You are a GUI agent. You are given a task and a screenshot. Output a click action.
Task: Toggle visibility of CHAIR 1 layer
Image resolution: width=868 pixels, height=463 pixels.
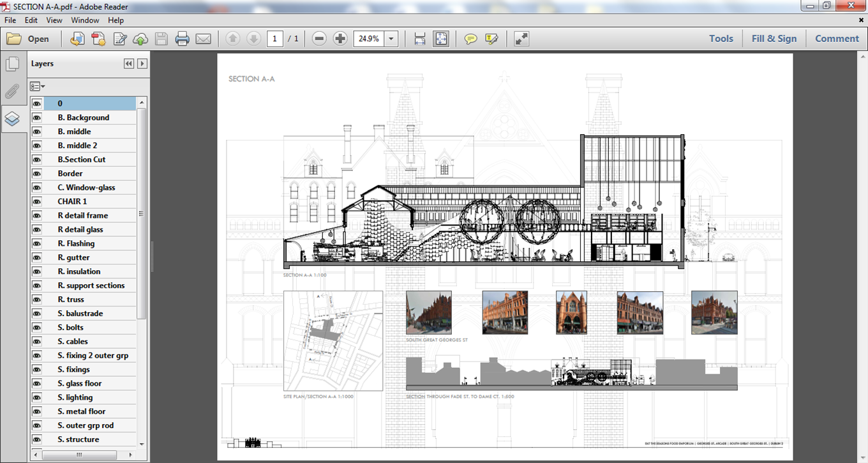[x=37, y=201]
